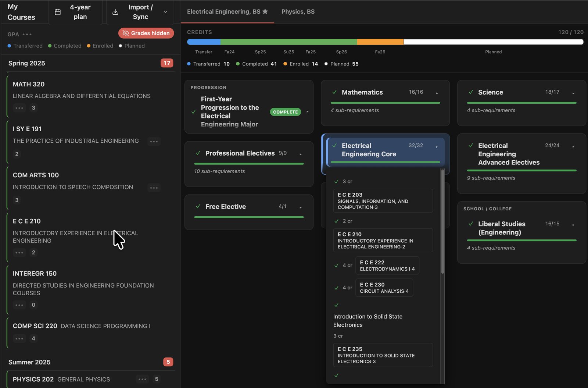588x388 pixels.
Task: Open MATH 320 options ellipsis
Action: (x=19, y=108)
